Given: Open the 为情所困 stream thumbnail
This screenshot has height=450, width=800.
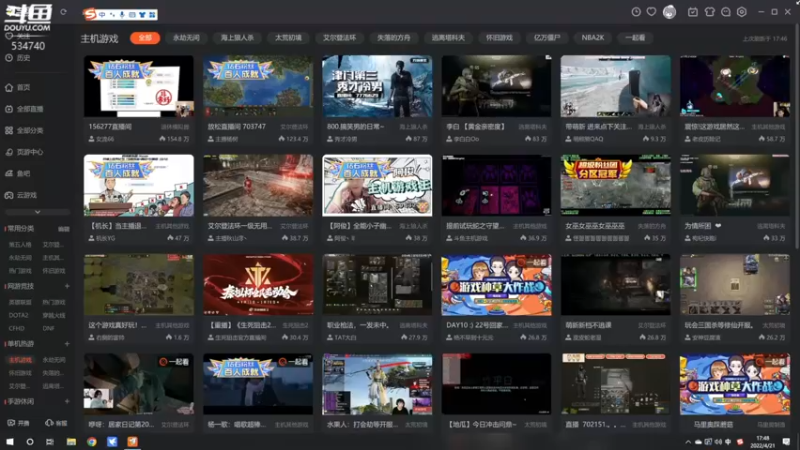Looking at the screenshot, I should [735, 186].
